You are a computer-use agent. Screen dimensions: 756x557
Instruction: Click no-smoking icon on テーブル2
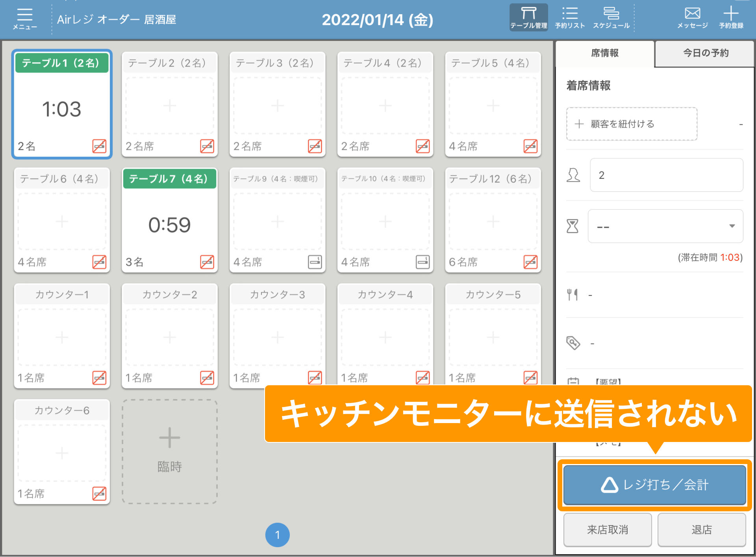[207, 146]
